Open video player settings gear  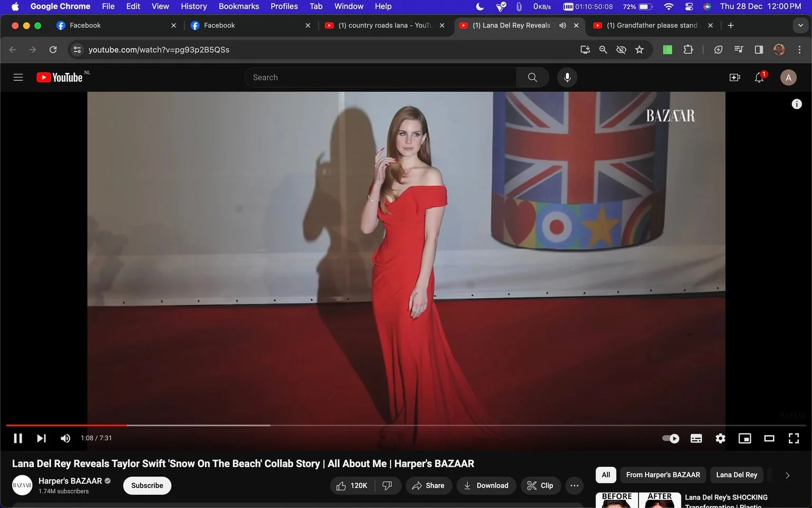point(721,438)
